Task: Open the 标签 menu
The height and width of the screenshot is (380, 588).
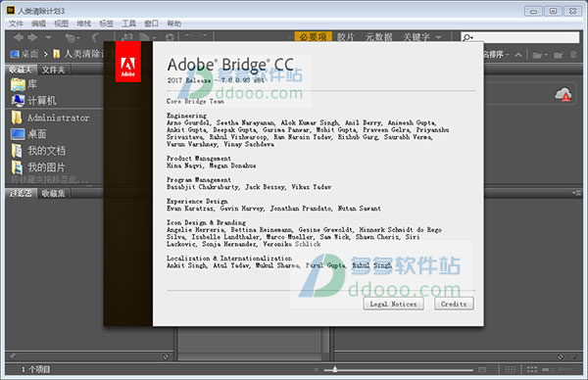Action: (106, 24)
